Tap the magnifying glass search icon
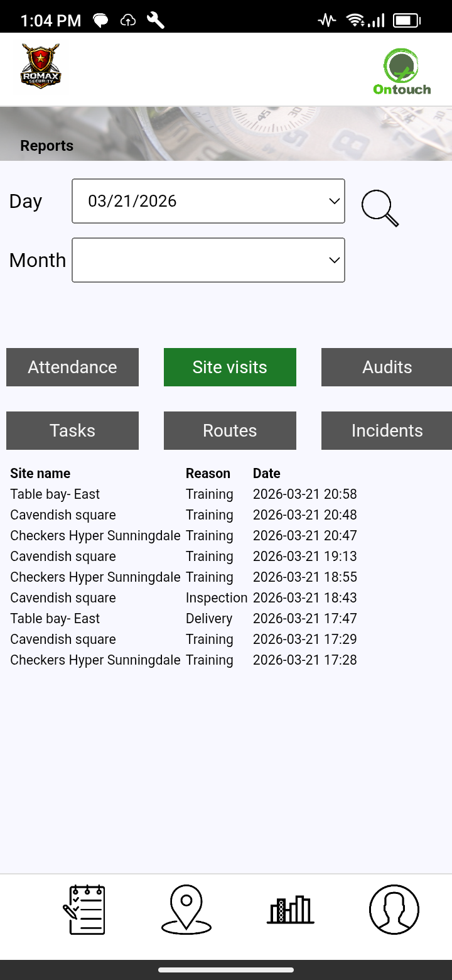This screenshot has height=980, width=452. click(x=380, y=208)
